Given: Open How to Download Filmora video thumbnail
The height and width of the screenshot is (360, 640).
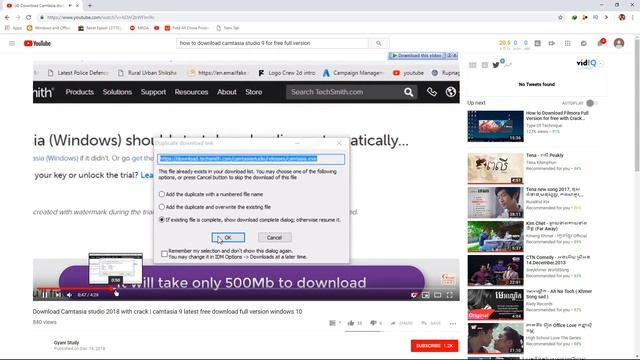Looking at the screenshot, I should click(495, 126).
